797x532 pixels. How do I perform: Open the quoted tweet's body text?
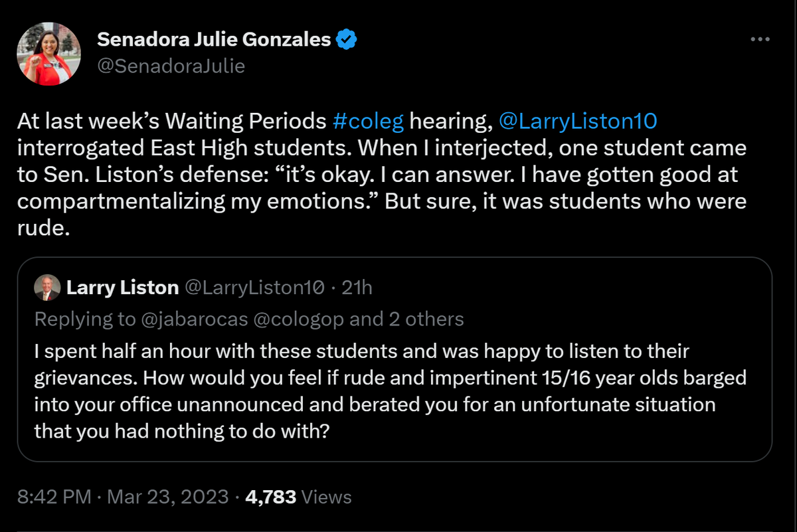coord(390,391)
